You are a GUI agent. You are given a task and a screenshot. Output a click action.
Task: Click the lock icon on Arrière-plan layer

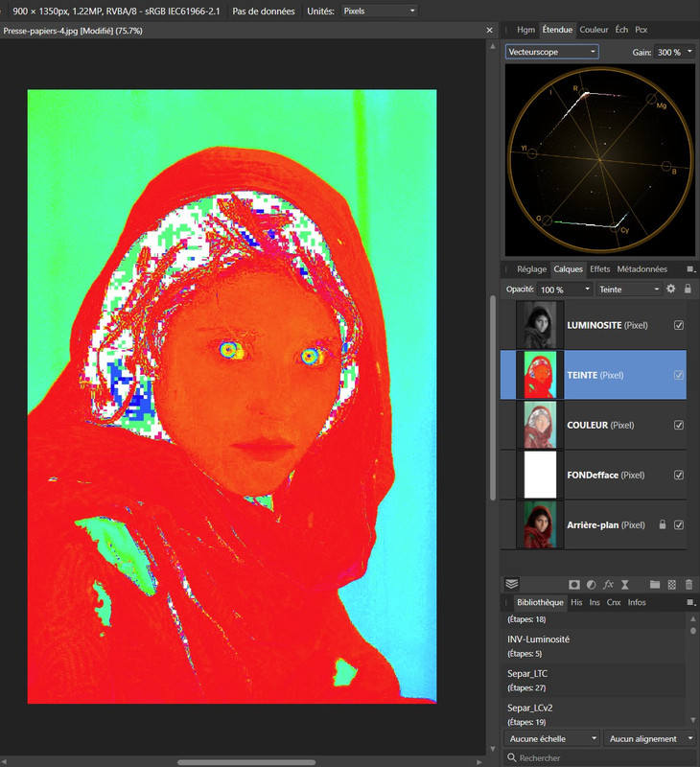click(663, 524)
